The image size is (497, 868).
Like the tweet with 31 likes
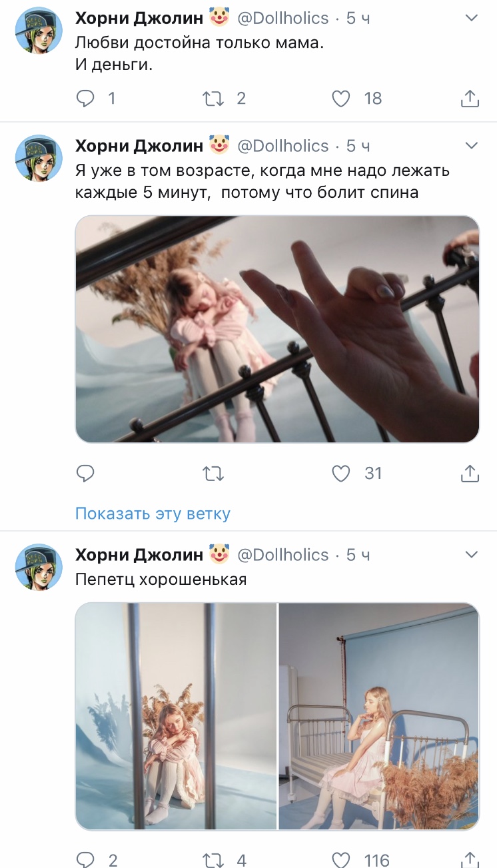(341, 474)
